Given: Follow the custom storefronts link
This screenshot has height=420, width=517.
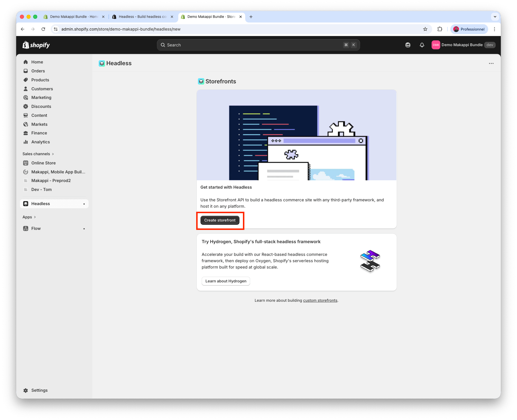Looking at the screenshot, I should point(320,301).
